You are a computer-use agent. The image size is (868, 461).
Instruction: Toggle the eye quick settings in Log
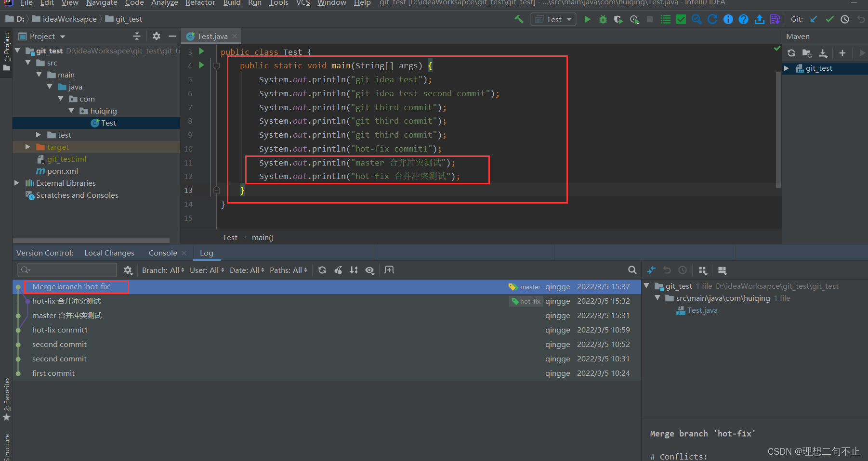click(x=370, y=270)
